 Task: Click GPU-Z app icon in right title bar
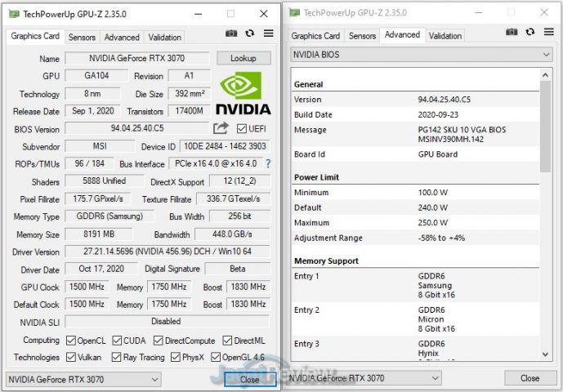tap(294, 13)
